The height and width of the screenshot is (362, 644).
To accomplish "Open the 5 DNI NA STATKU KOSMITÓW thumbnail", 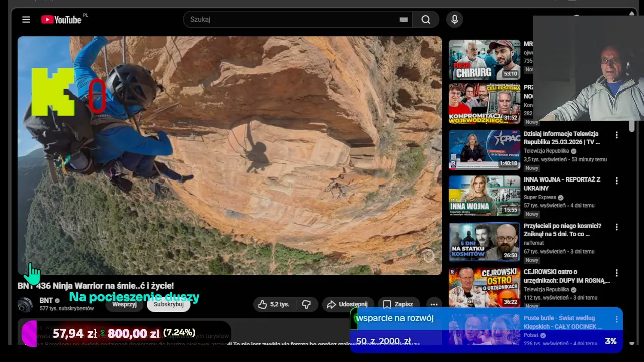I will coord(485,242).
